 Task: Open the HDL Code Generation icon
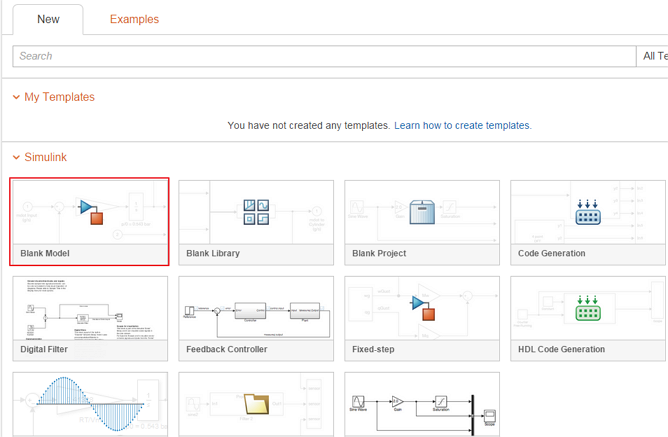click(x=588, y=308)
